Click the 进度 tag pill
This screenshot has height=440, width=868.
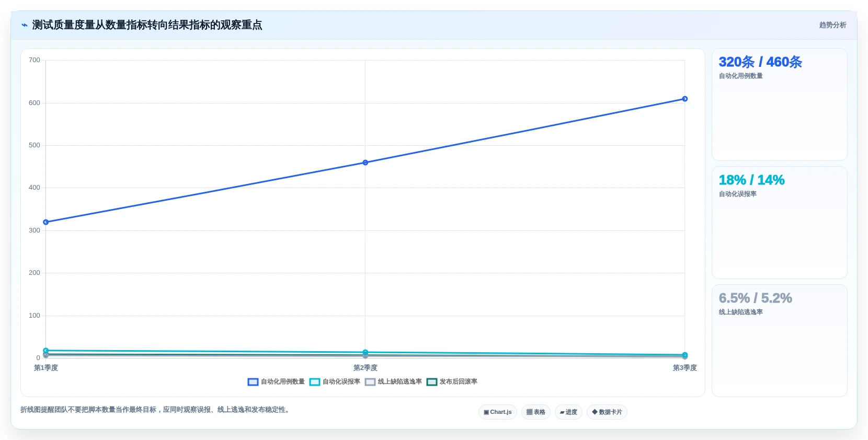coord(568,412)
